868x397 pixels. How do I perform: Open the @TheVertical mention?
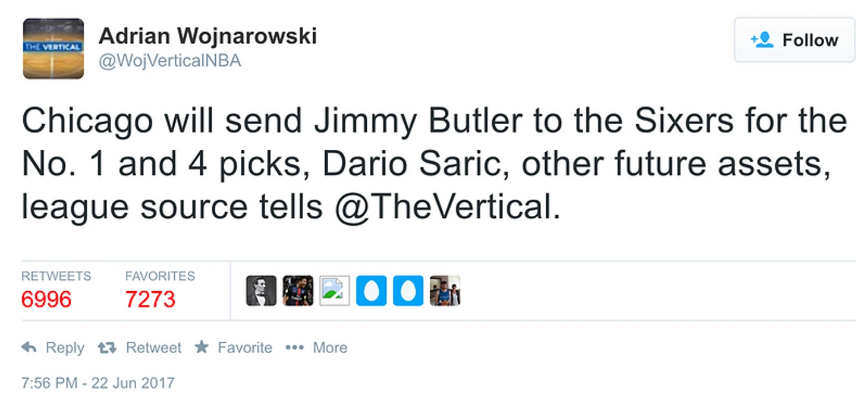click(x=448, y=207)
